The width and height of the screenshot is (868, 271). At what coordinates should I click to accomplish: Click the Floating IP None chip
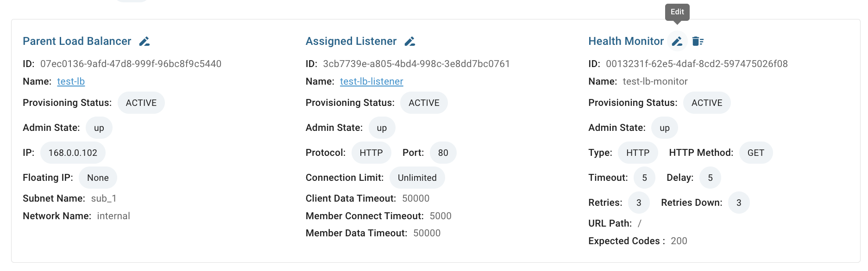98,178
